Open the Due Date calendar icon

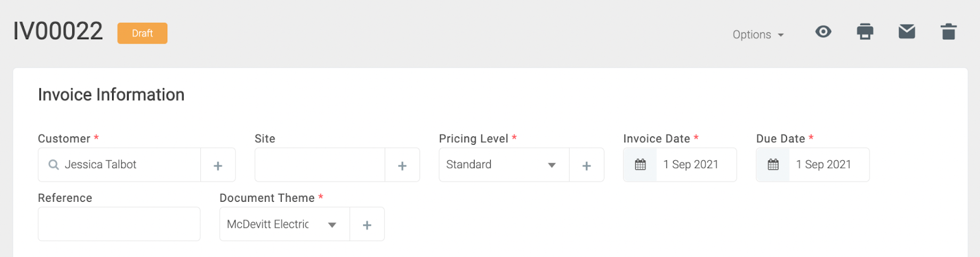pos(773,165)
